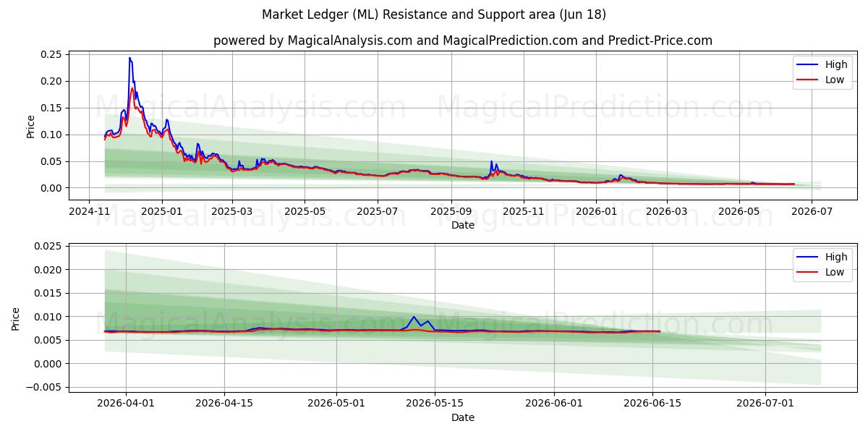Click the top chart 'Price' axis label
Image resolution: width=868 pixels, height=434 pixels.
point(30,125)
